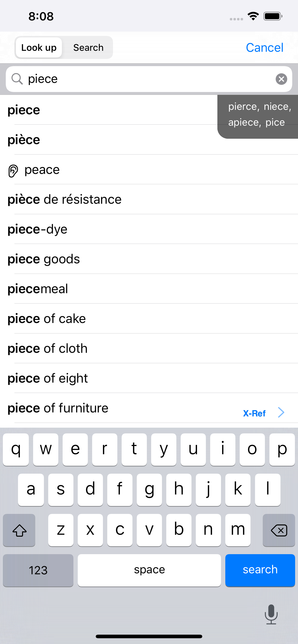Image resolution: width=298 pixels, height=644 pixels.
Task: Tap the microphone dictation icon
Action: click(271, 614)
